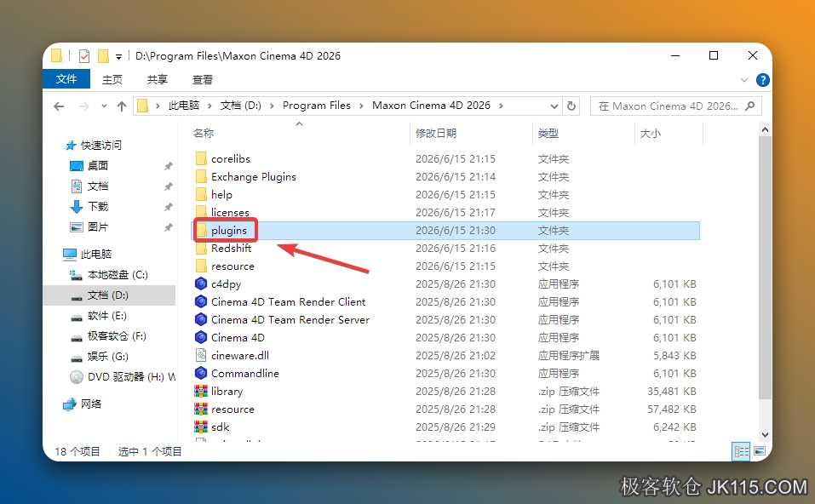Select the cineware.dll file icon
The width and height of the screenshot is (815, 504).
201,355
